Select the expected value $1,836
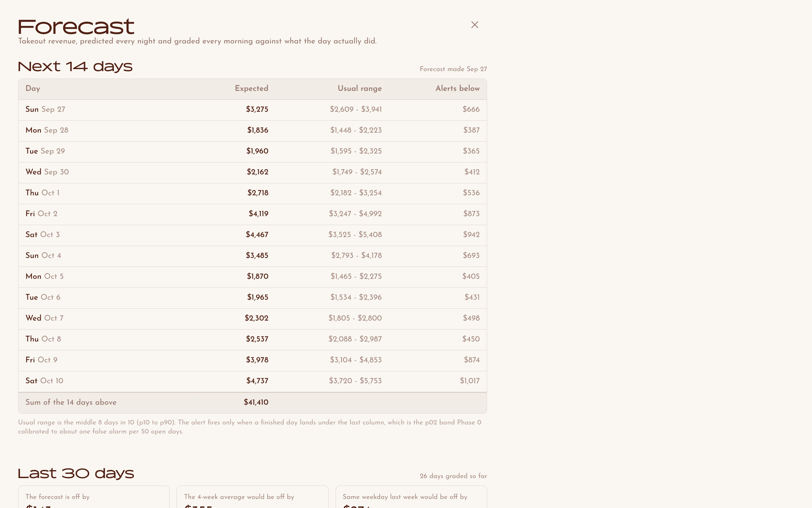Image resolution: width=812 pixels, height=508 pixels. 258,130
